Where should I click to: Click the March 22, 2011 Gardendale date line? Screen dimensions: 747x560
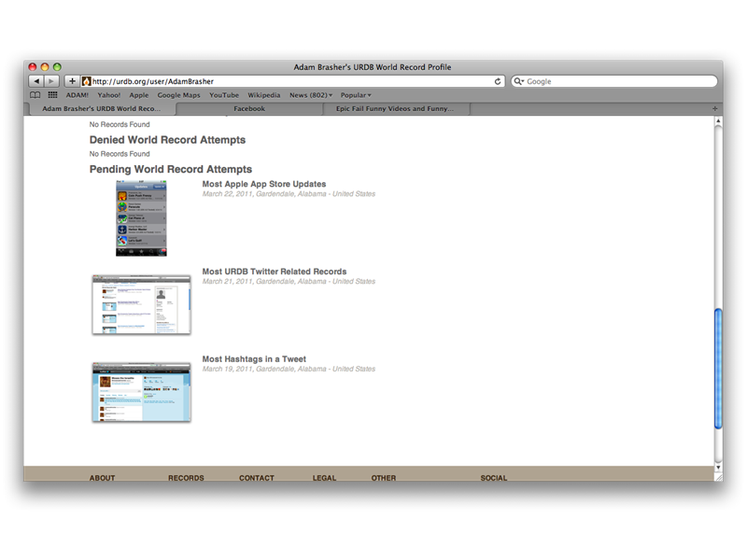click(x=289, y=194)
